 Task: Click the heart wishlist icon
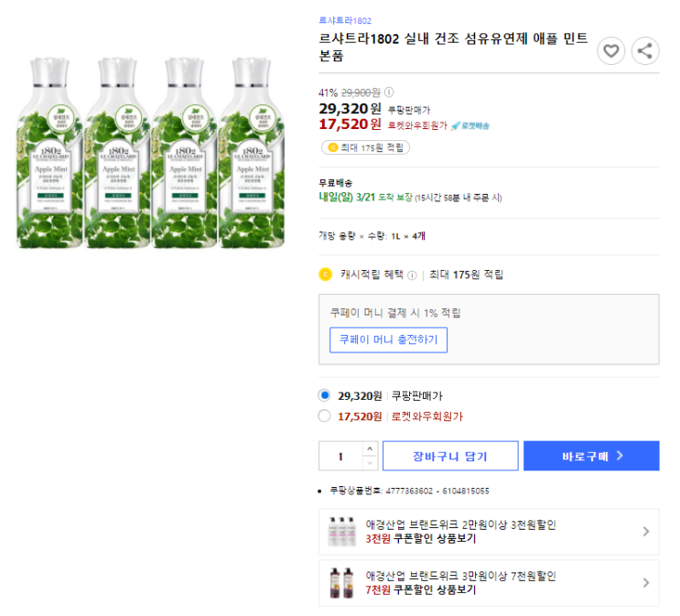611,51
